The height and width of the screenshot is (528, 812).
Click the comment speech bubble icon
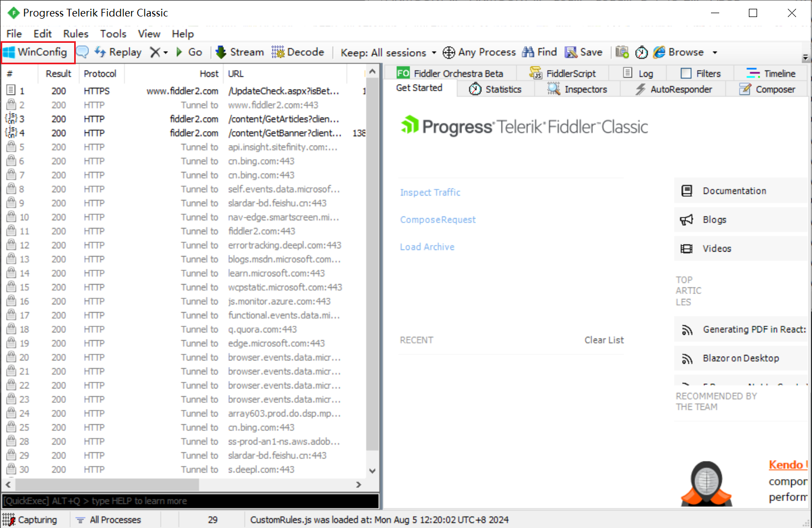pos(82,52)
